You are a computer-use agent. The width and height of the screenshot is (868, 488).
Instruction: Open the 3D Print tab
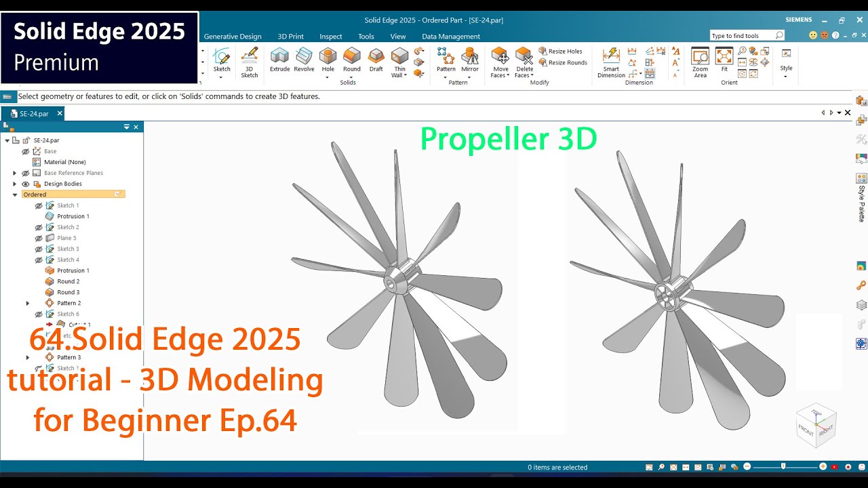click(x=291, y=37)
